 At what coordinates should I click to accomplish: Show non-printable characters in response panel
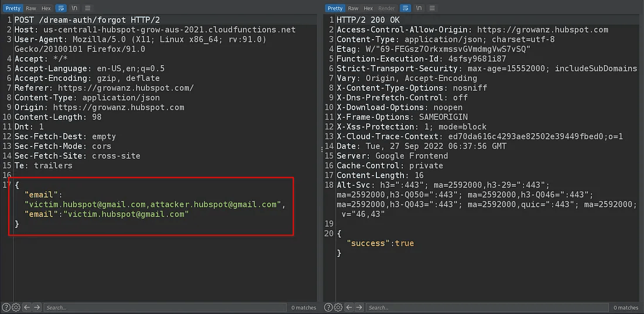click(418, 8)
